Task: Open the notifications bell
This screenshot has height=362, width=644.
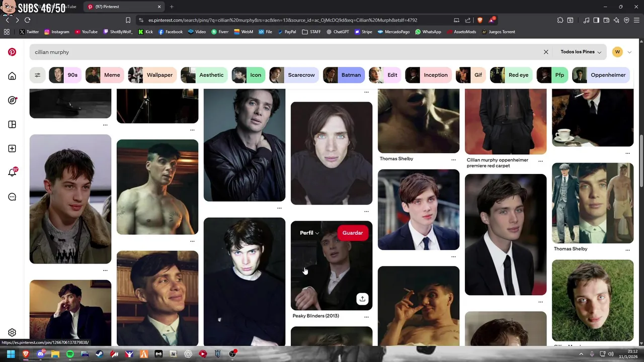Action: (12, 172)
